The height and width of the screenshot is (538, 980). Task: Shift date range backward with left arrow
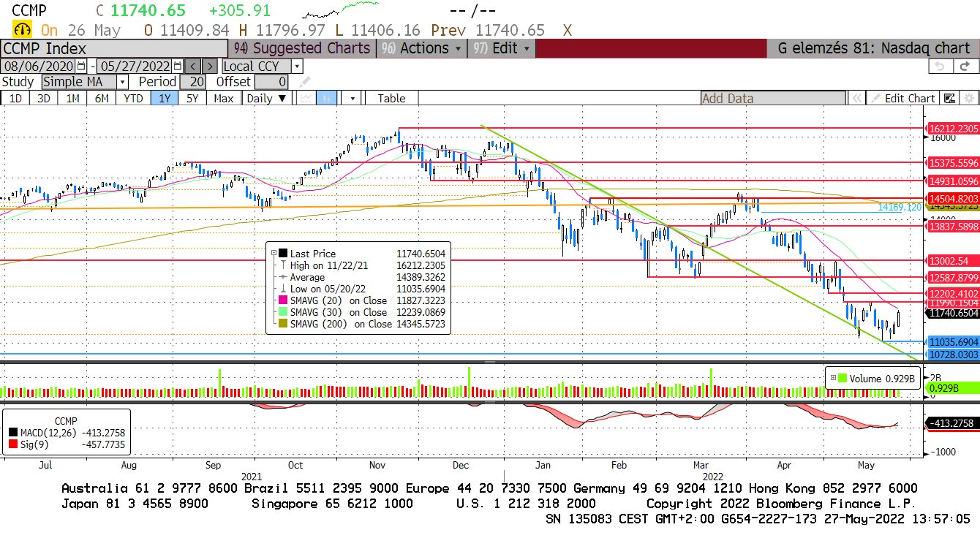[192, 66]
